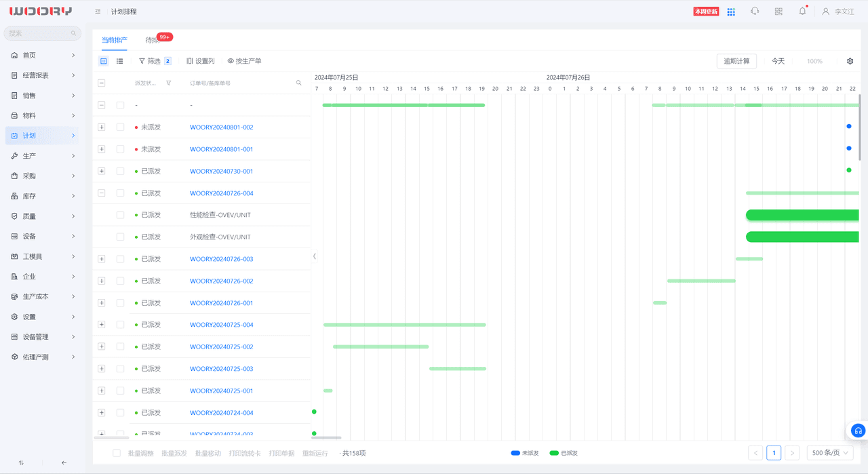Expand the 设备管理 sidebar menu
Screen dimensions: 868x474
43,337
